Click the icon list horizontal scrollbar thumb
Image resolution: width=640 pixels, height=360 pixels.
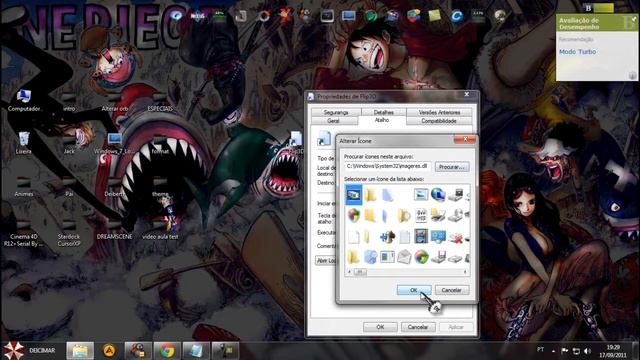click(360, 272)
